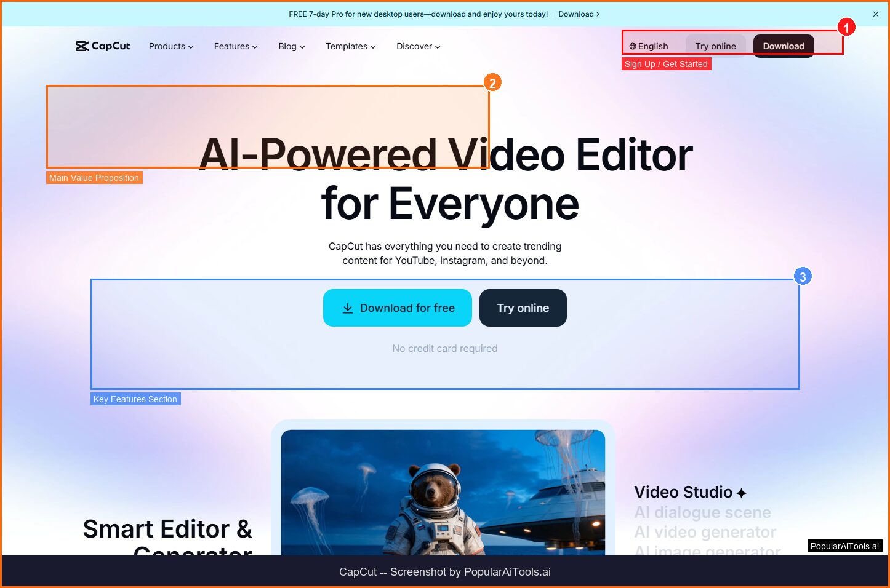Expand the Discover dropdown
The width and height of the screenshot is (890, 588).
click(x=418, y=46)
